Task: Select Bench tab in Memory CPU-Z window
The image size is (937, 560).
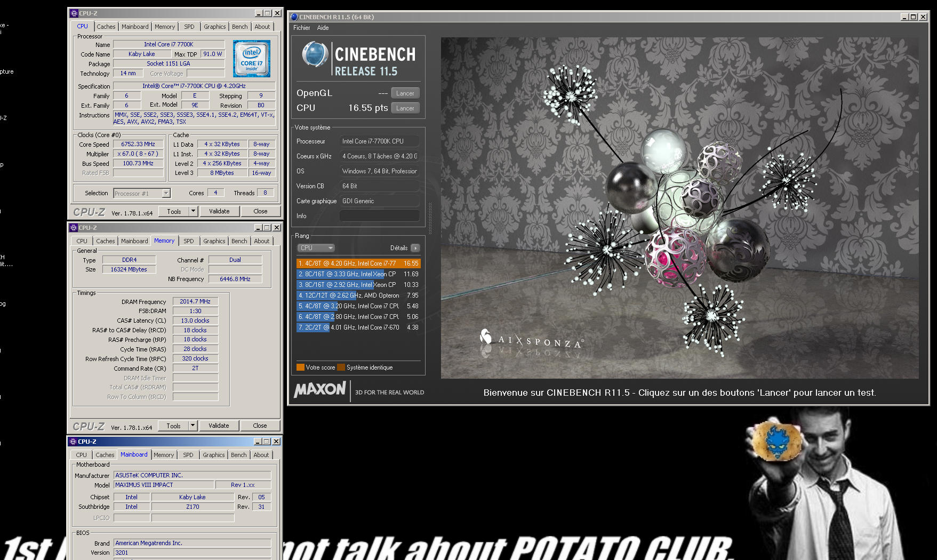Action: click(239, 241)
